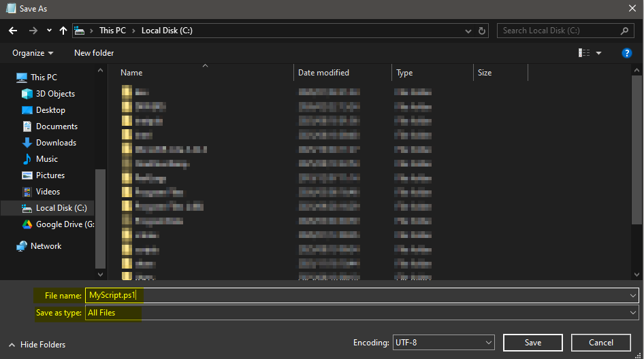This screenshot has height=359, width=644.
Task: Click the file list scroll down arrow
Action: pyautogui.click(x=637, y=274)
